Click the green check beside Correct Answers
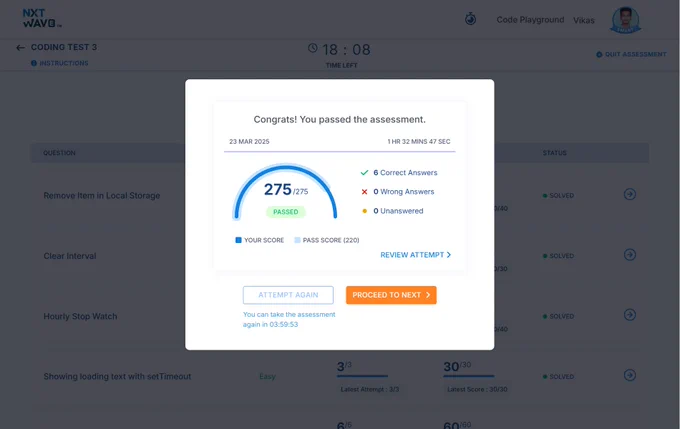This screenshot has width=680, height=429. coord(364,173)
